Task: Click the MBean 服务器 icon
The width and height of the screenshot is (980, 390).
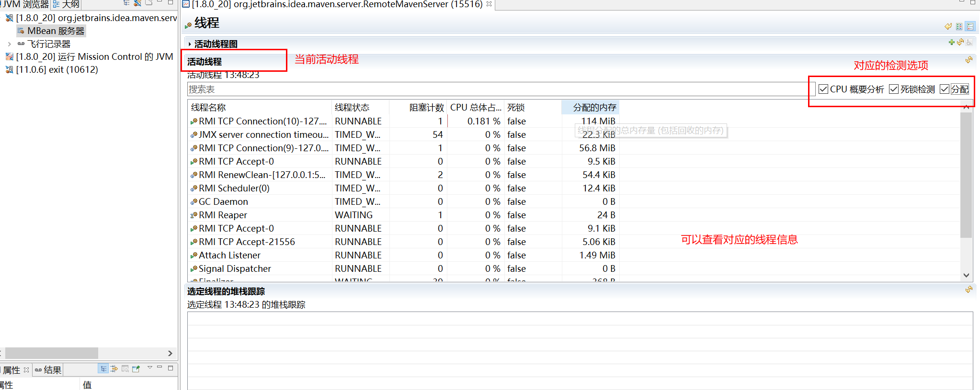Action: 21,31
